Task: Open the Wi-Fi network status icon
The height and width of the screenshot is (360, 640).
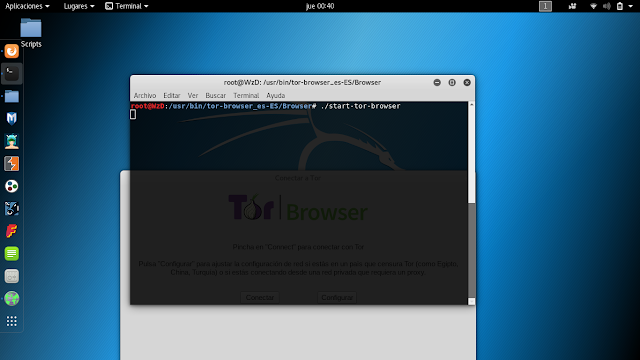Action: point(593,6)
